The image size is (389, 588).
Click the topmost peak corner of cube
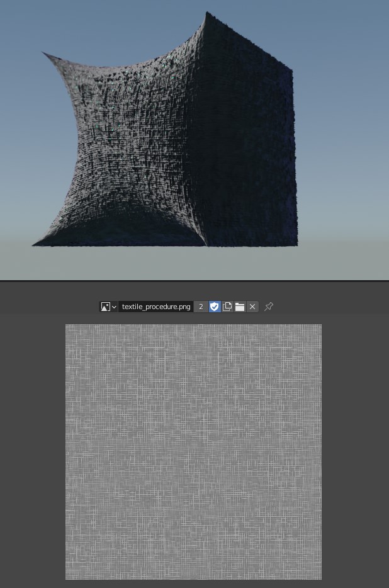click(208, 13)
